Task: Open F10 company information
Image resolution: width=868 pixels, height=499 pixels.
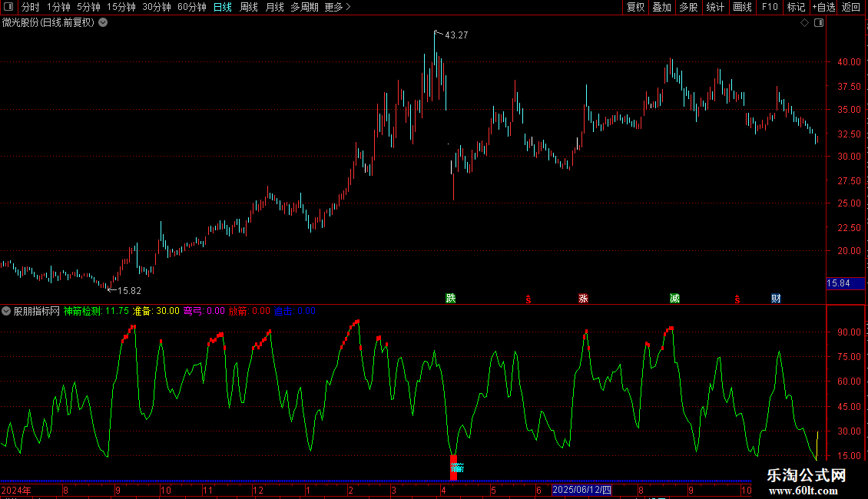Action: pyautogui.click(x=770, y=7)
